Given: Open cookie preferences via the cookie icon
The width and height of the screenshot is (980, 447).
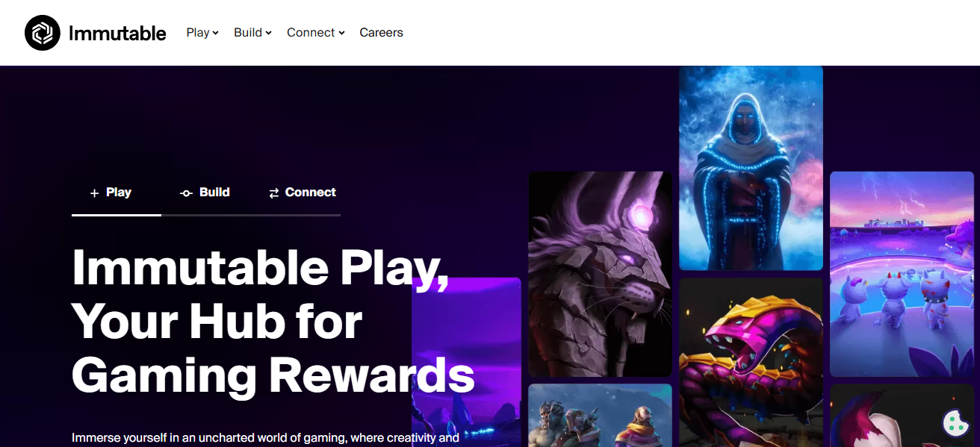Looking at the screenshot, I should [x=955, y=423].
